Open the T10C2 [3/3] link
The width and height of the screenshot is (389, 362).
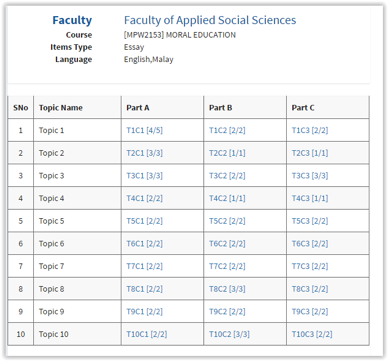click(x=229, y=334)
